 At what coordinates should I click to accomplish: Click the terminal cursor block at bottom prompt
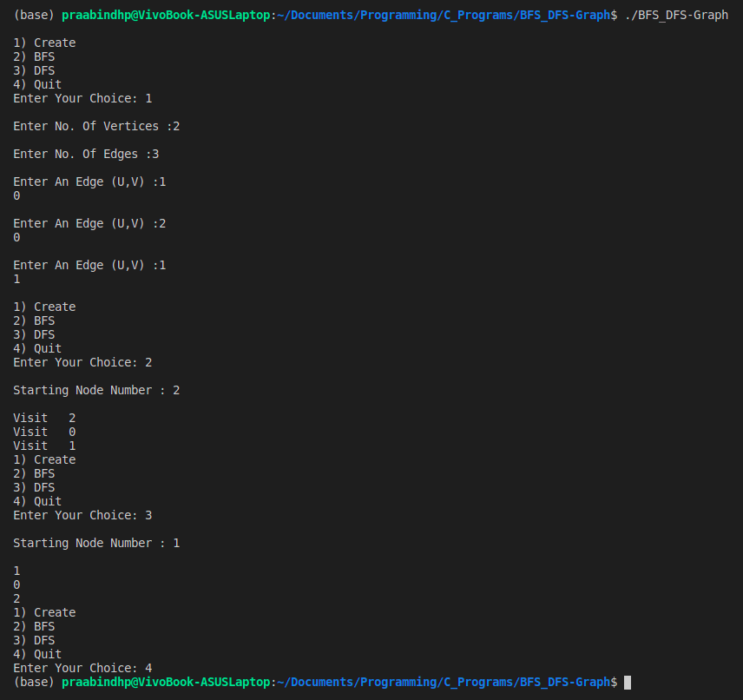[x=628, y=683]
